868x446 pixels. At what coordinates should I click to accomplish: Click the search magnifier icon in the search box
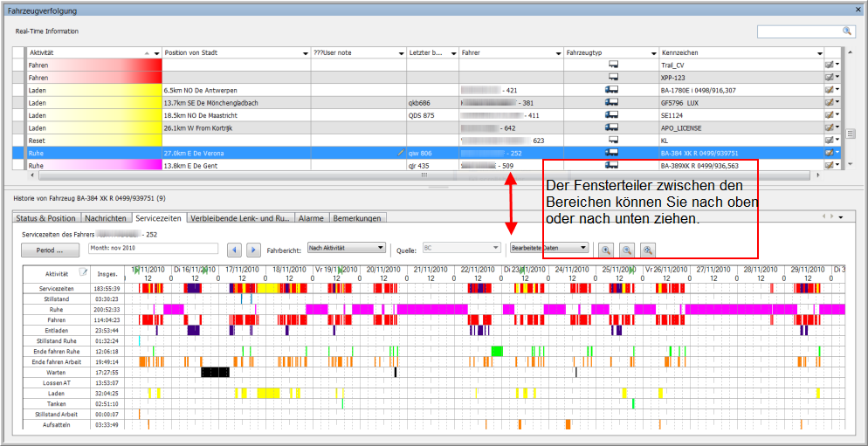point(846,31)
